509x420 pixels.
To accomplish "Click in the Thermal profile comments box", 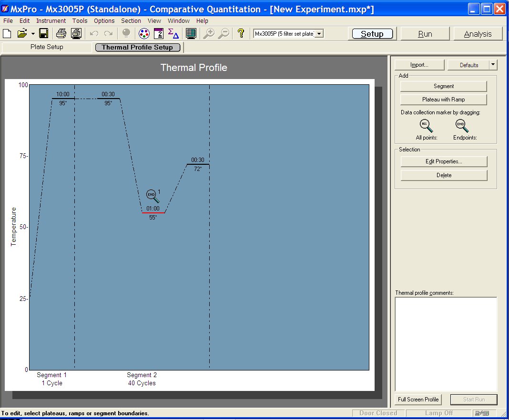I will point(446,343).
